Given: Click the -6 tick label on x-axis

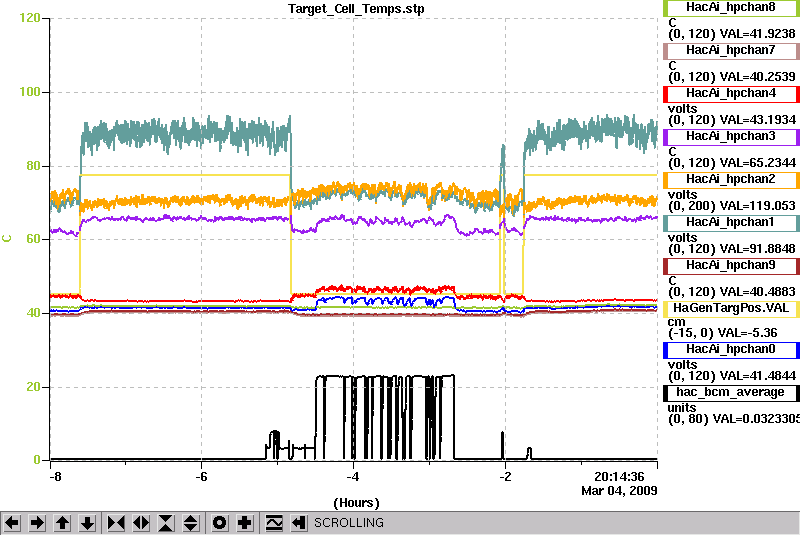Looking at the screenshot, I should (202, 477).
